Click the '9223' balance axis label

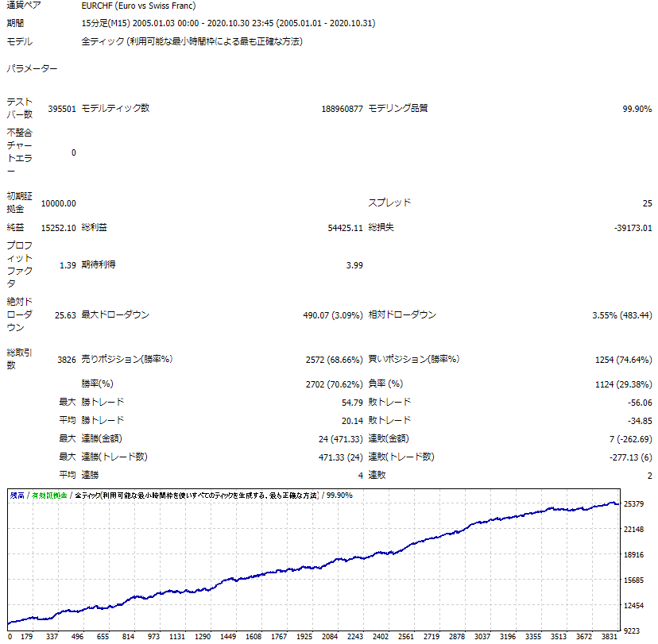point(632,631)
